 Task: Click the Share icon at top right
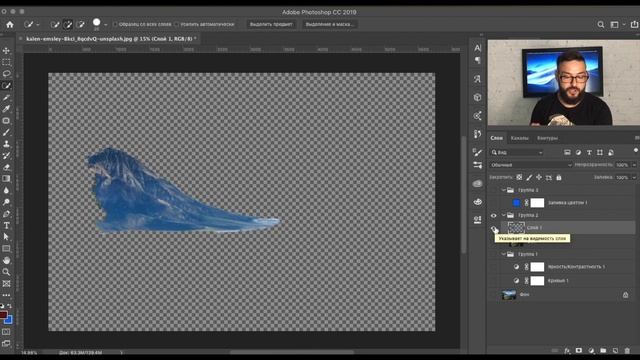(634, 24)
